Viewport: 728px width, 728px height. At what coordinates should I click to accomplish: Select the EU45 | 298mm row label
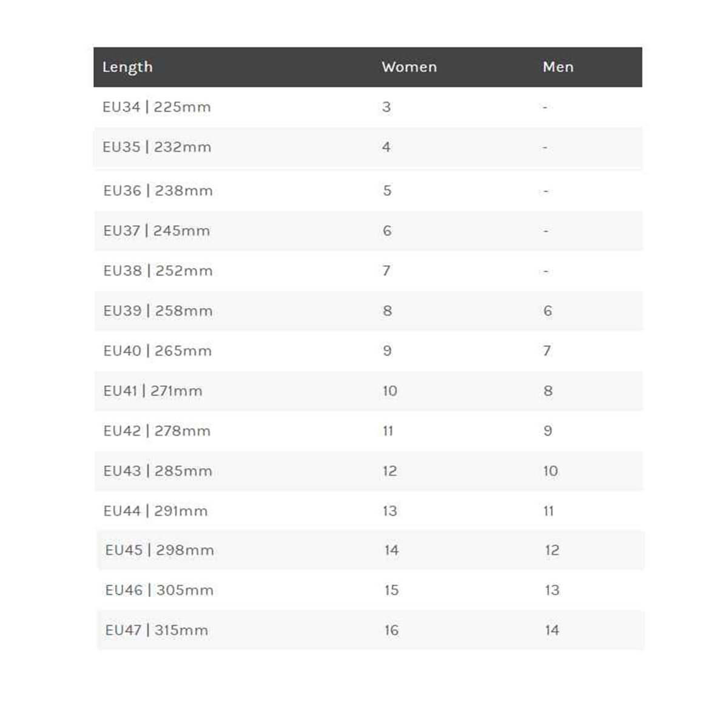point(160,550)
